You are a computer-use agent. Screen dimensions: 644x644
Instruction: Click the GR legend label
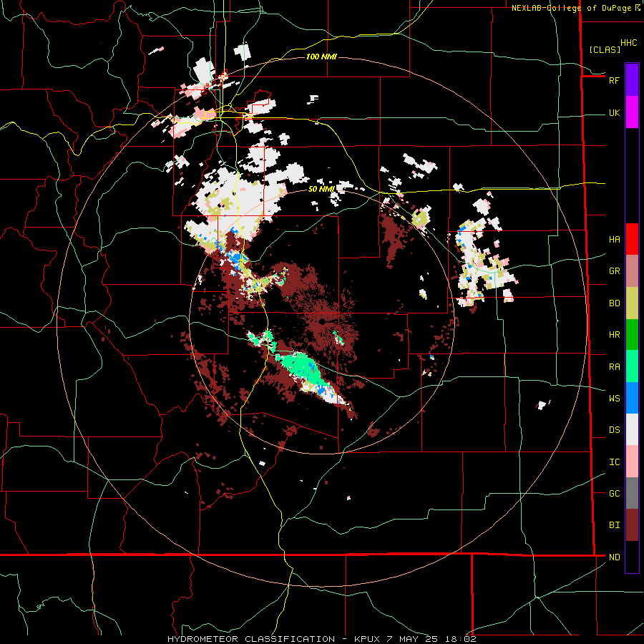(x=614, y=271)
